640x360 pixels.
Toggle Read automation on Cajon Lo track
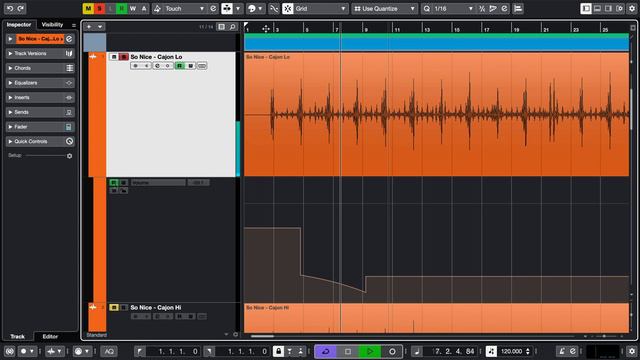tap(180, 66)
